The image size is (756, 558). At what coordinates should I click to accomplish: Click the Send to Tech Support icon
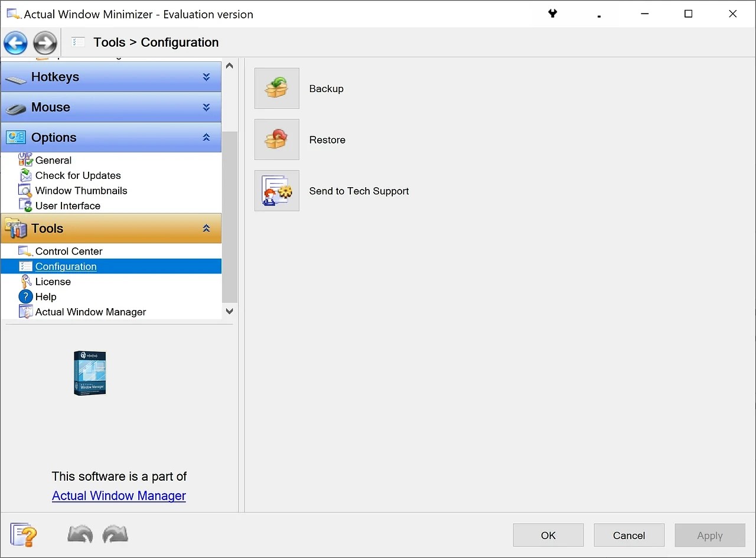click(x=276, y=190)
